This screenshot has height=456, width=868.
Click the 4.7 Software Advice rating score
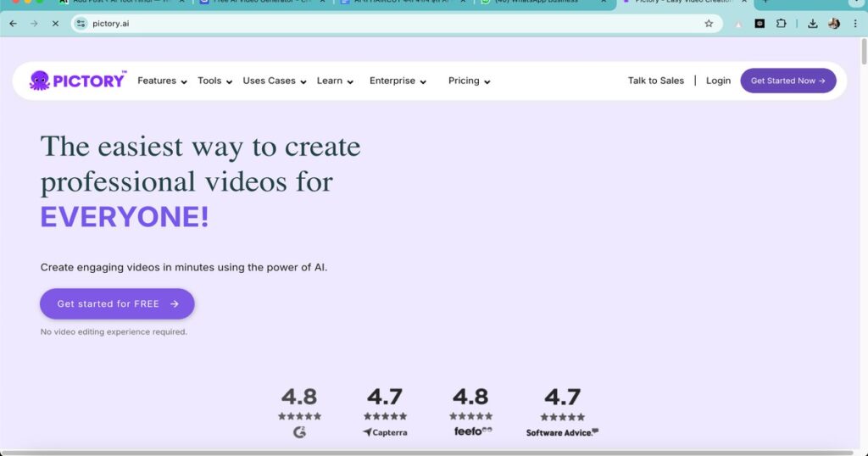pyautogui.click(x=562, y=397)
